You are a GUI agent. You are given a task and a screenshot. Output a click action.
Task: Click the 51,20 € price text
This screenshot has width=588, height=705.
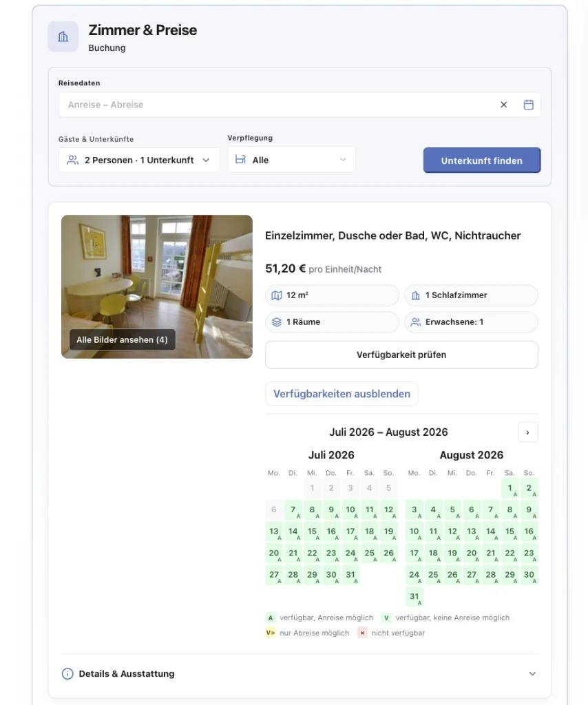(286, 269)
